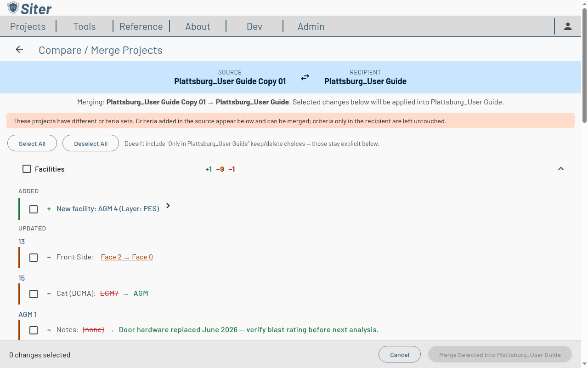The width and height of the screenshot is (588, 368).
Task: Open the Tools menu
Action: (85, 27)
